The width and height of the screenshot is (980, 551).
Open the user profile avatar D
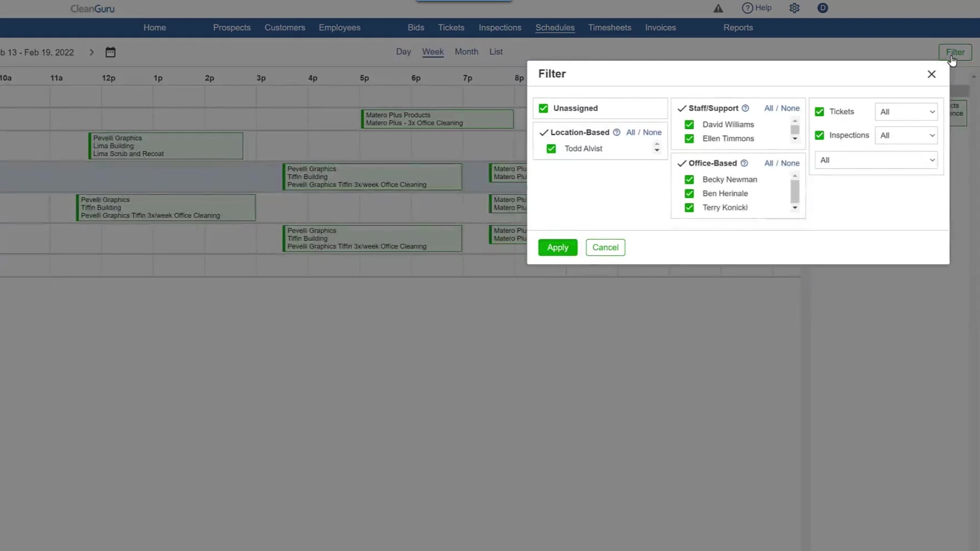pos(823,8)
